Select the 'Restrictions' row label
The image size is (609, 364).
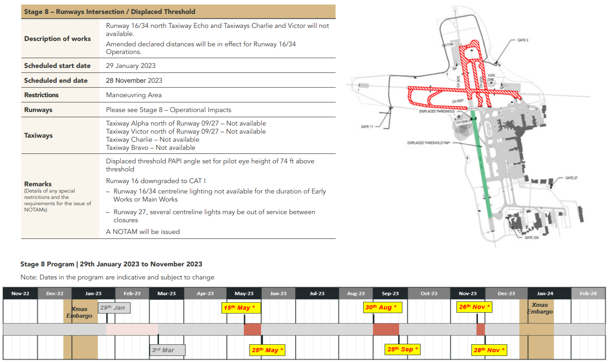click(x=41, y=95)
